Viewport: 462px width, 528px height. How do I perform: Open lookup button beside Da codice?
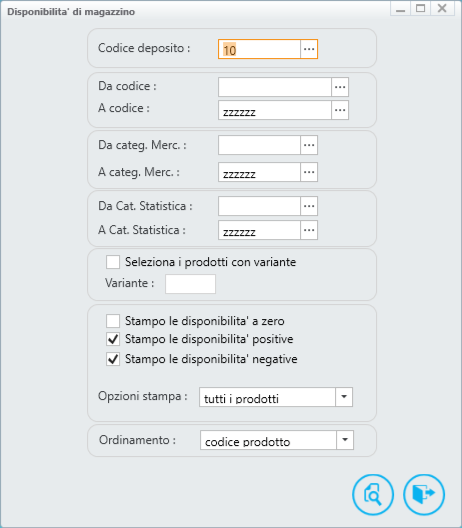click(x=340, y=87)
